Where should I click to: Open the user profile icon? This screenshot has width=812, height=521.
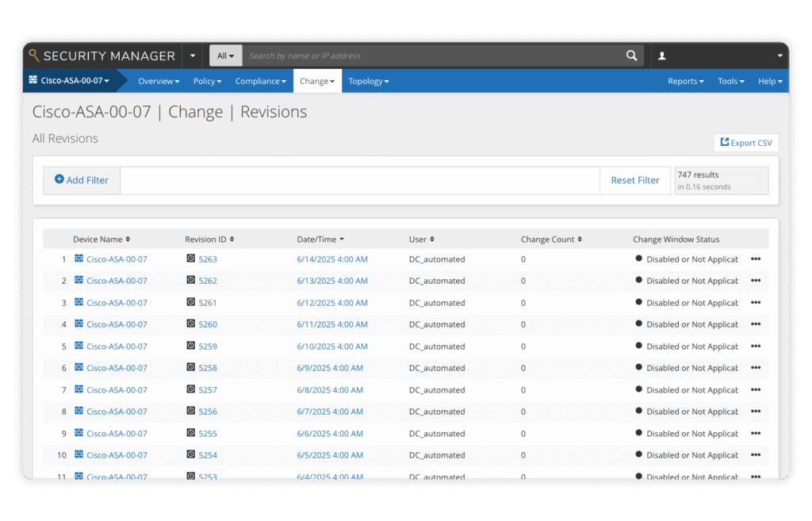(662, 56)
